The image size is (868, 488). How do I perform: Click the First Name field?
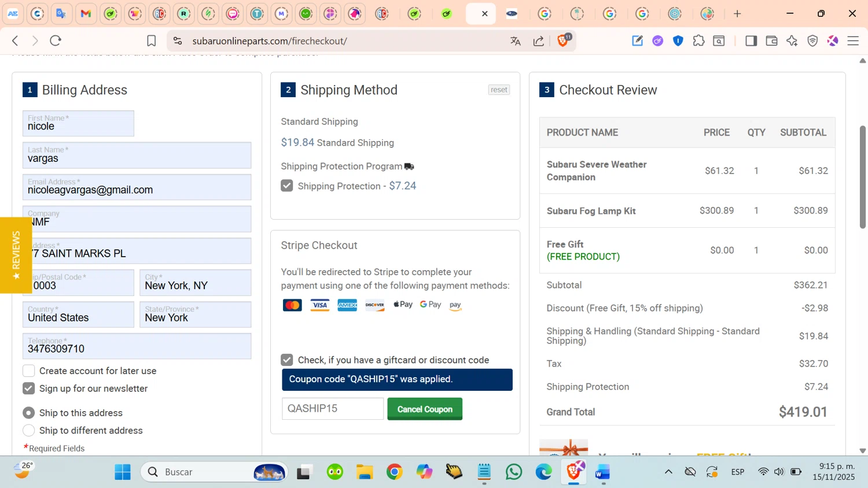point(78,123)
